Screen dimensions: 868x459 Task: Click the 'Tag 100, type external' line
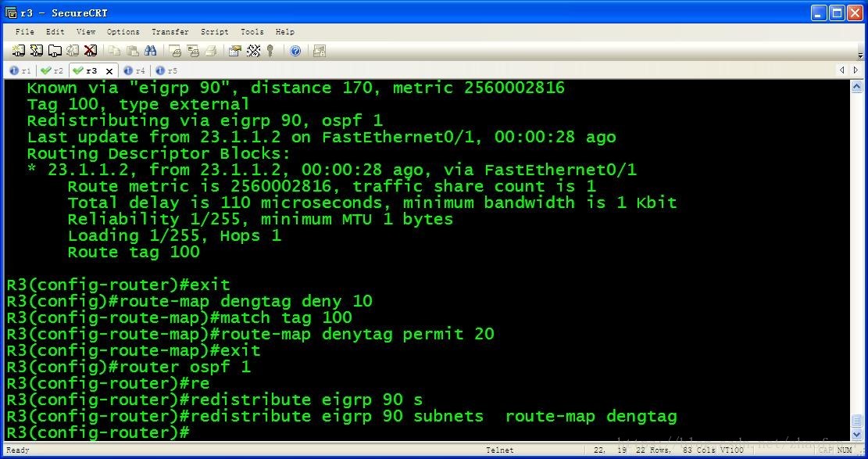138,104
